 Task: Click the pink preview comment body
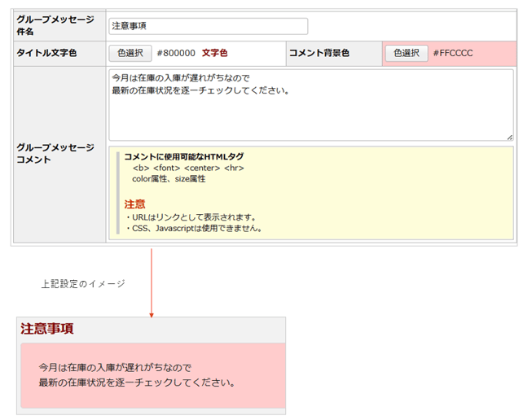coord(152,375)
